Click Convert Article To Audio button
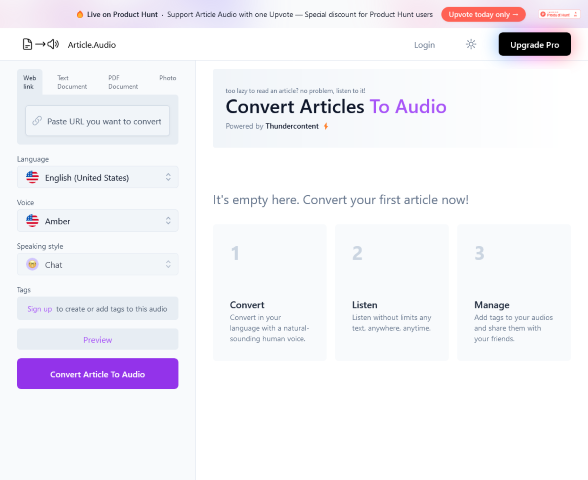588x480 pixels. coord(98,374)
